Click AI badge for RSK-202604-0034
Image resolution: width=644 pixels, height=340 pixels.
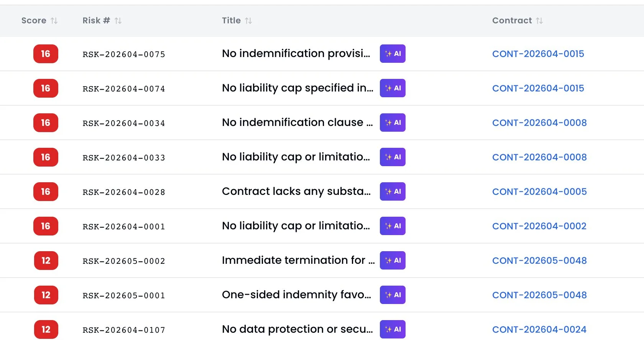click(x=393, y=123)
